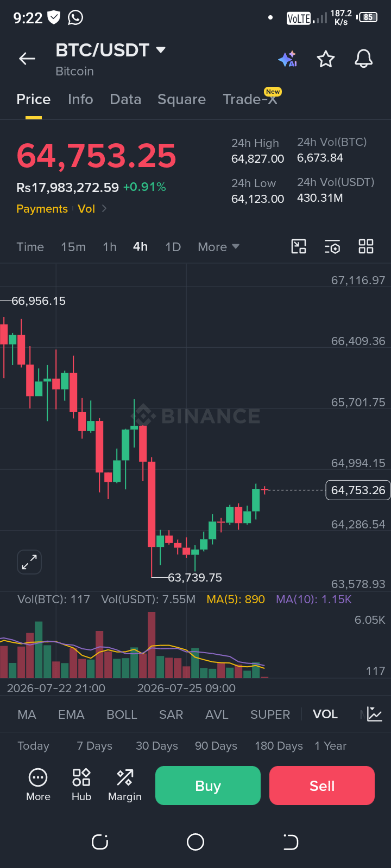Tap the Payments link
This screenshot has height=868, width=391.
(x=42, y=209)
